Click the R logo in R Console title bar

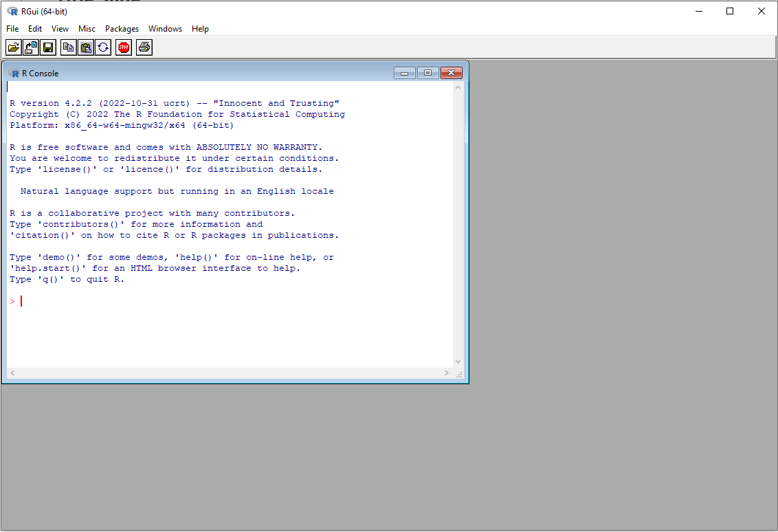click(14, 73)
